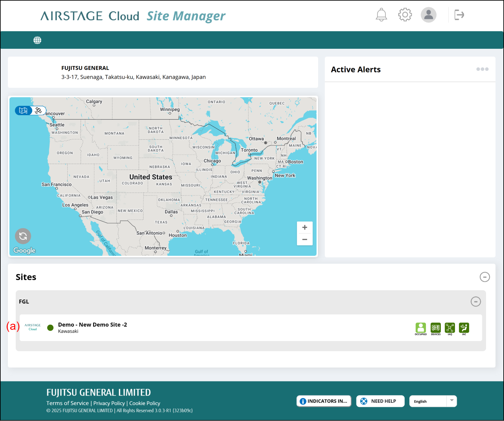Open the English language dropdown
This screenshot has height=421, width=504.
[x=433, y=401]
